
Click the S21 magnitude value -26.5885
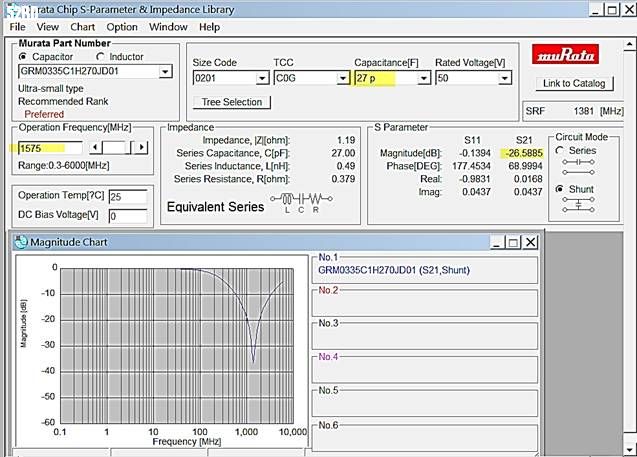[x=523, y=153]
